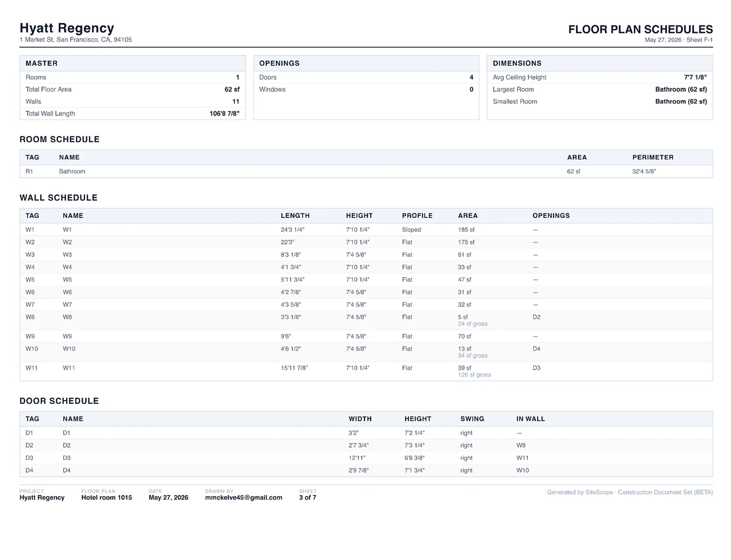The width and height of the screenshot is (731, 560).
Task: Click the W2 length value "22'3""
Action: click(287, 242)
